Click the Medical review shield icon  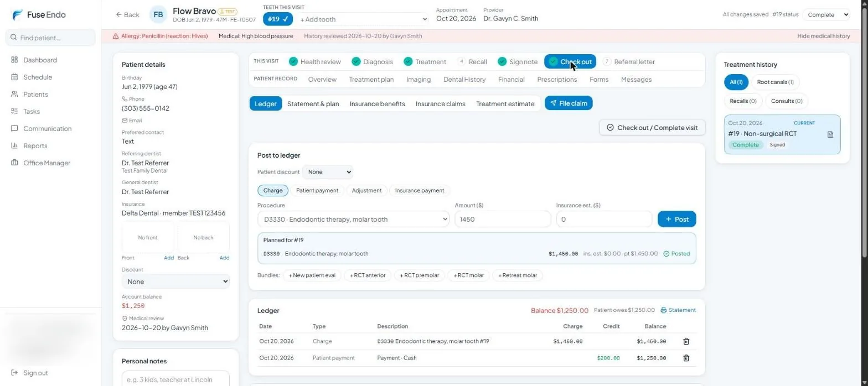[125, 319]
